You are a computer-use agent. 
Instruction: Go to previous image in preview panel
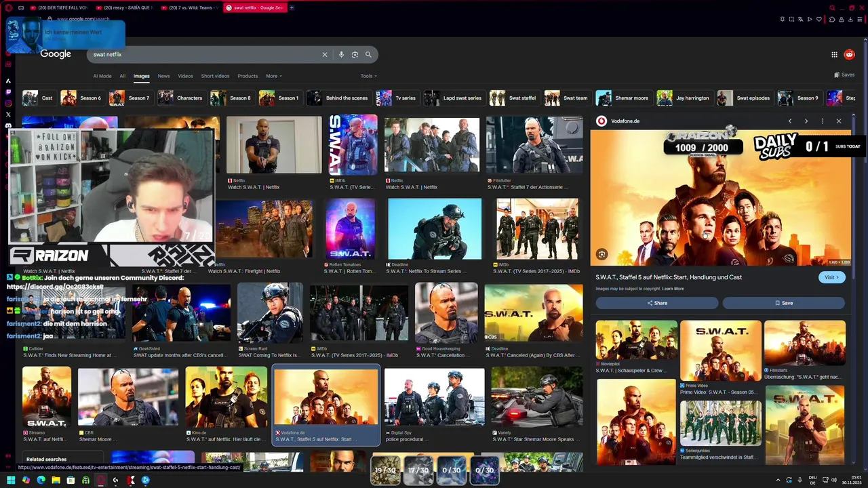point(790,121)
